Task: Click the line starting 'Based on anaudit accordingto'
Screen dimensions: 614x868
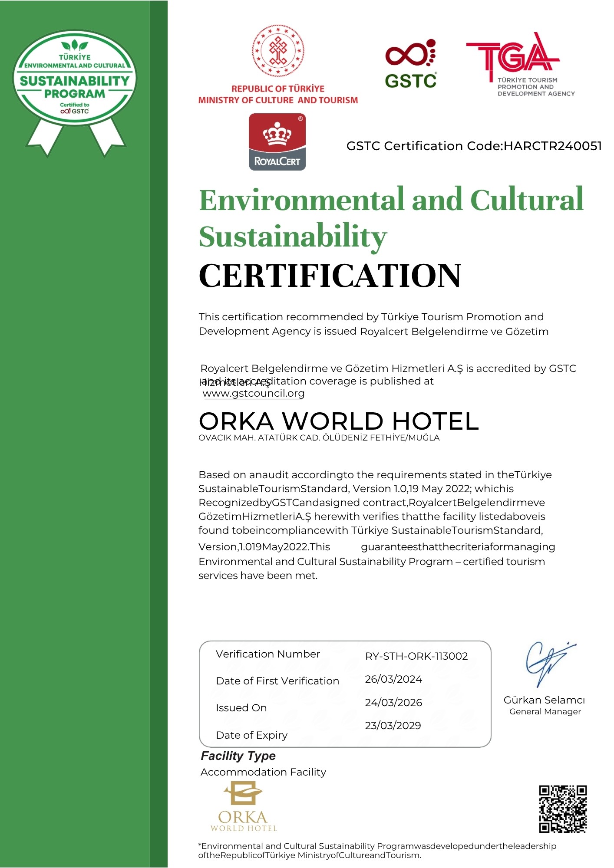Action: pyautogui.click(x=375, y=475)
